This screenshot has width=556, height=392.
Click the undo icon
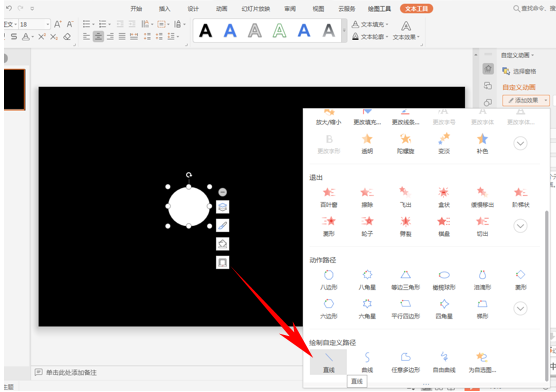point(9,8)
